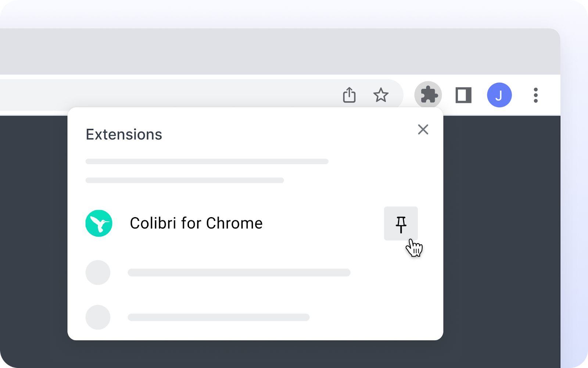Click the Extensions heading

click(124, 135)
